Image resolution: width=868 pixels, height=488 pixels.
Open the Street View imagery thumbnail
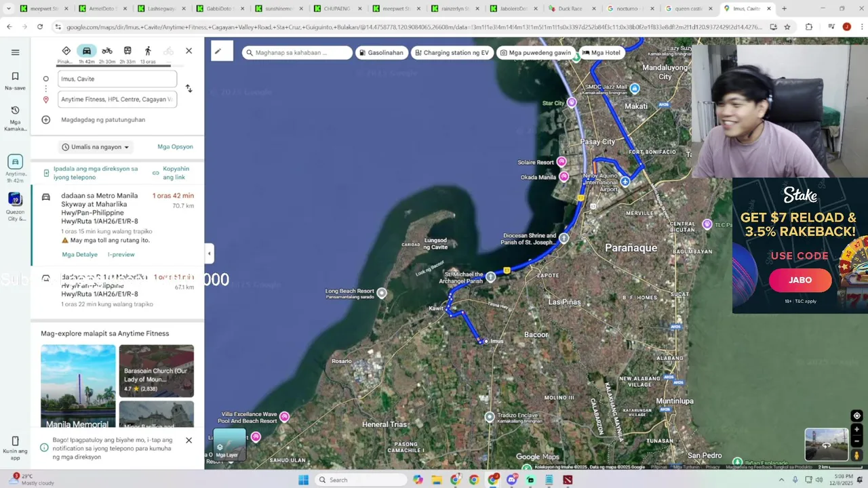point(827,445)
